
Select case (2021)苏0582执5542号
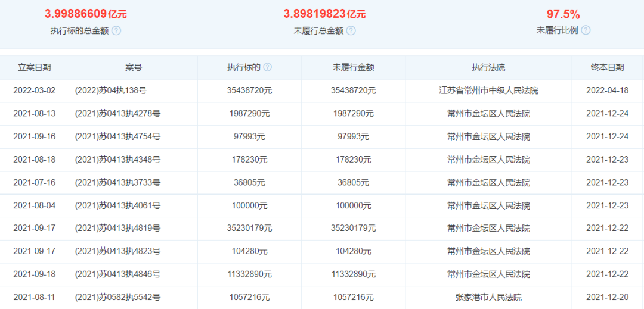point(117,297)
